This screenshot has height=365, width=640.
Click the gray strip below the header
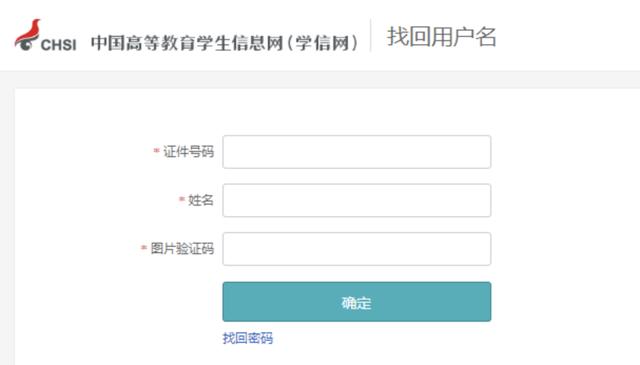[x=320, y=79]
